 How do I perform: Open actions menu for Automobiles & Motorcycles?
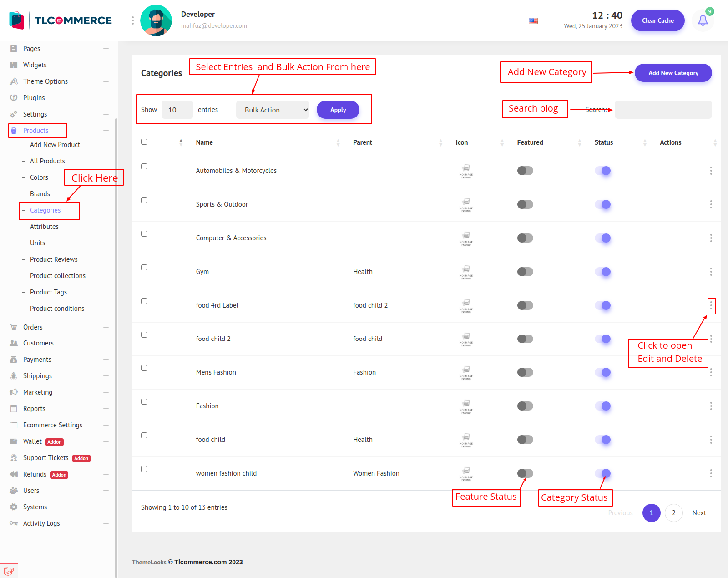pyautogui.click(x=711, y=171)
